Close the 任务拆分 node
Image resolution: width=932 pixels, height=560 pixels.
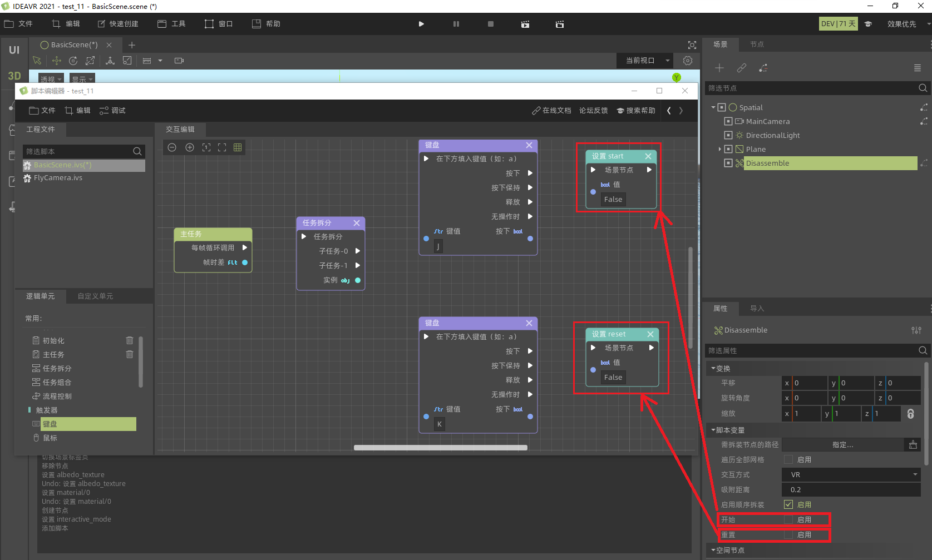357,223
